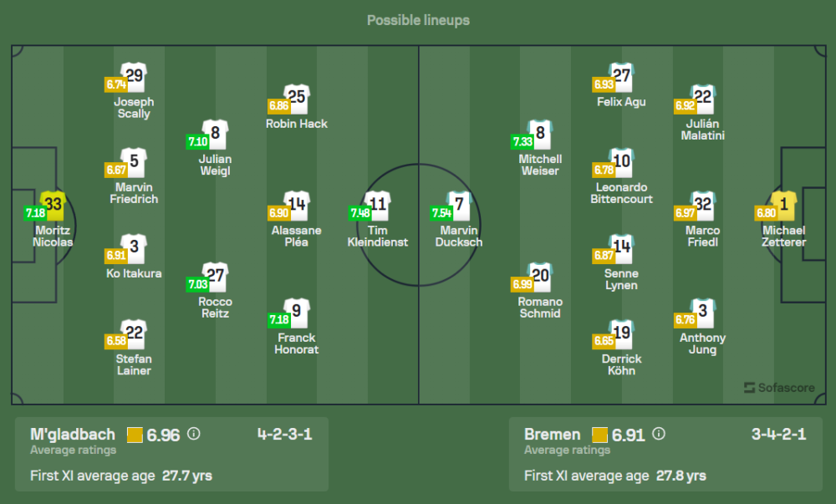Viewport: 836px width, 504px height.
Task: Click the Bremen team name
Action: coord(552,434)
